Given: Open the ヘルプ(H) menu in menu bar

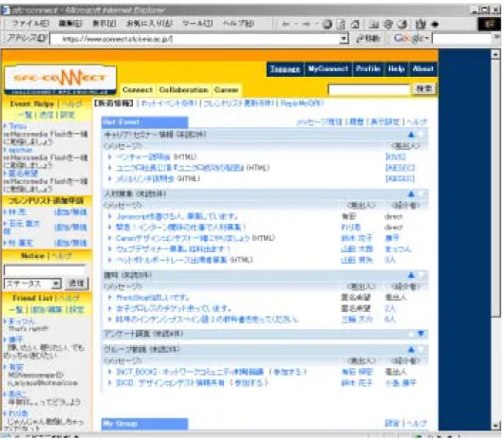Looking at the screenshot, I should [238, 24].
